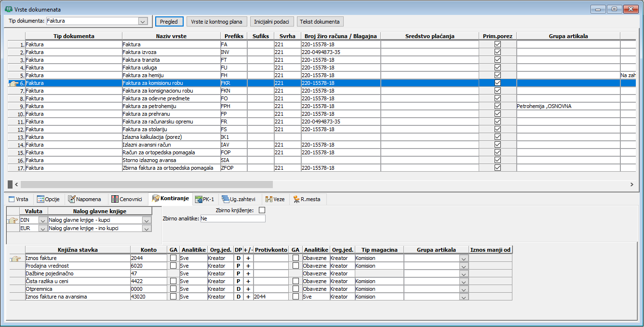Click the Cenovnici tab icon
The width and height of the screenshot is (644, 327).
point(114,199)
